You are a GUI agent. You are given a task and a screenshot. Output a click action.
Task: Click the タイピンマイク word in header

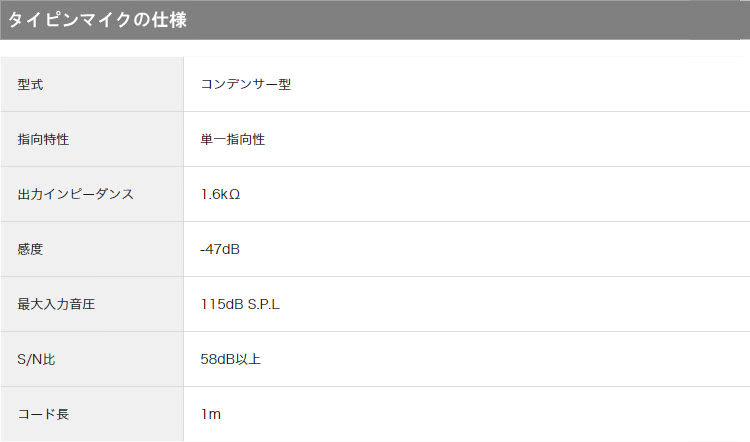coord(69,20)
